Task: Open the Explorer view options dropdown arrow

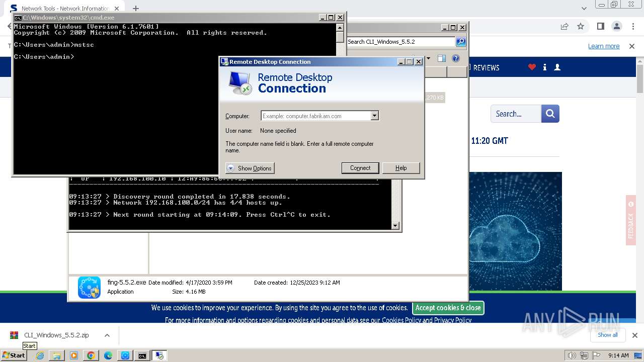Action: click(x=428, y=58)
